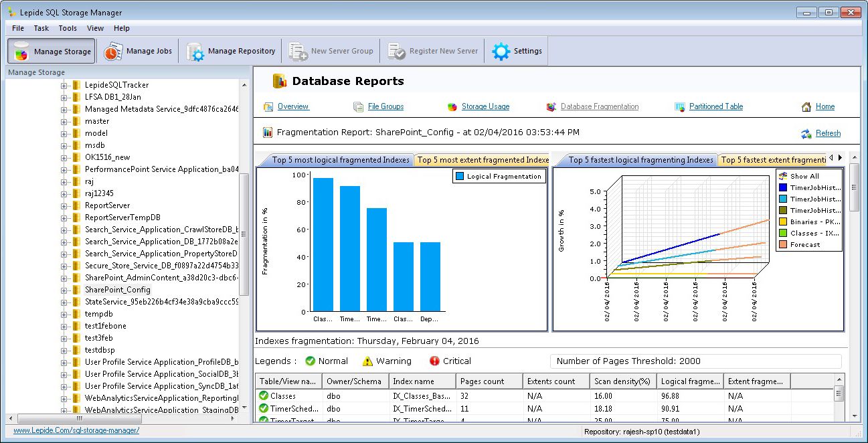Expand the testdbsp tree node
868x443 pixels.
[64, 350]
